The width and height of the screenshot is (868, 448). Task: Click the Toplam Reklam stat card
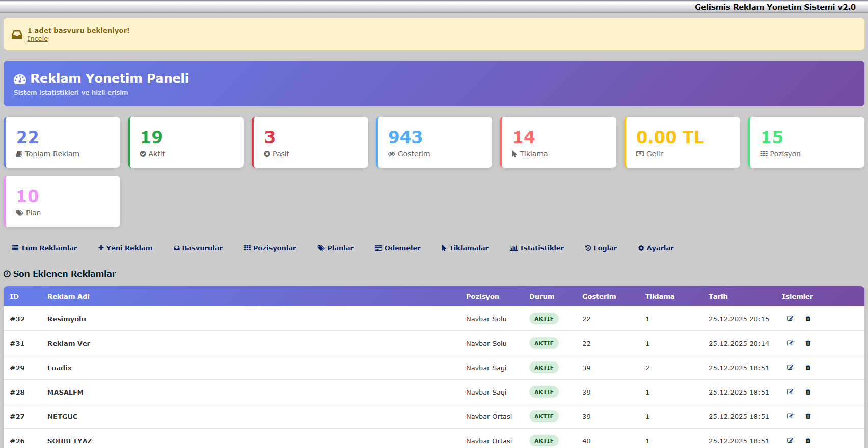click(x=62, y=143)
